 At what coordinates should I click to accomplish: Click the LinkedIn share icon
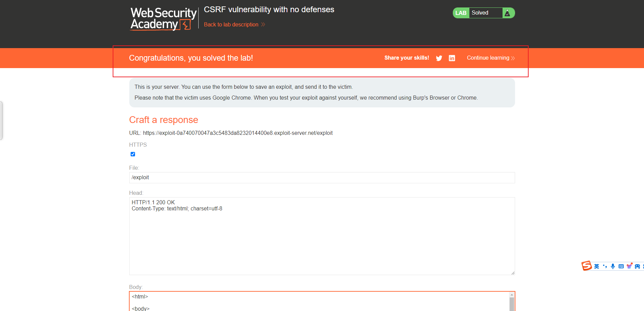(452, 58)
